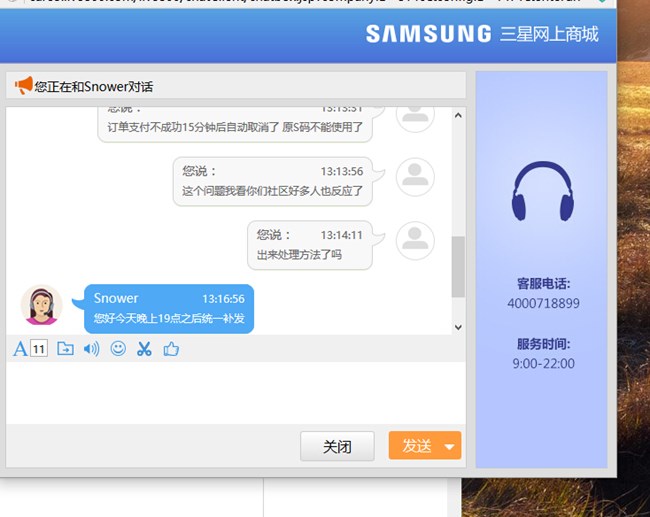This screenshot has height=517, width=650.
Task: Click the orange 发送 send button
Action: (x=415, y=446)
